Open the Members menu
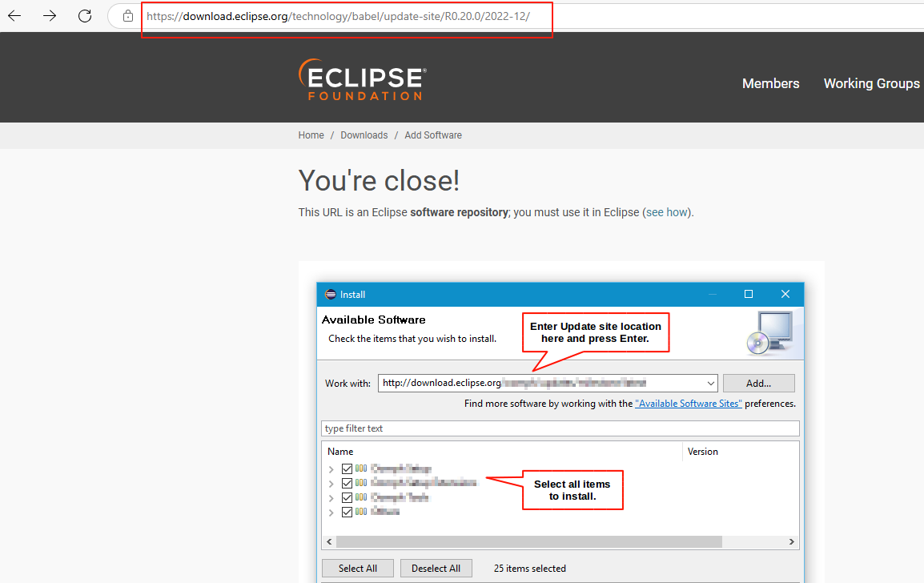The width and height of the screenshot is (924, 583). click(770, 83)
